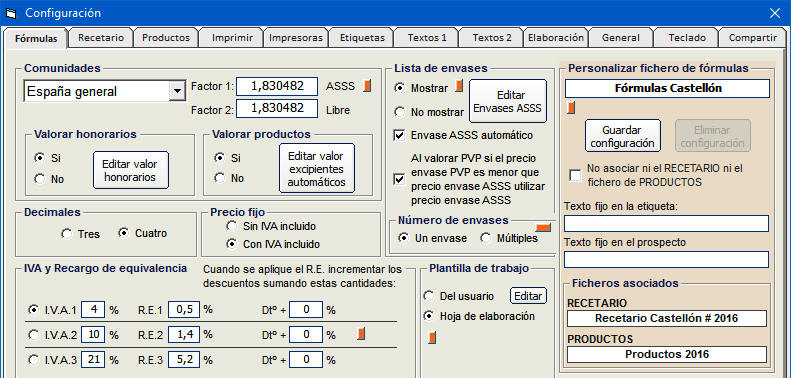Switch to the Productos tab
This screenshot has height=378, width=791.
166,38
